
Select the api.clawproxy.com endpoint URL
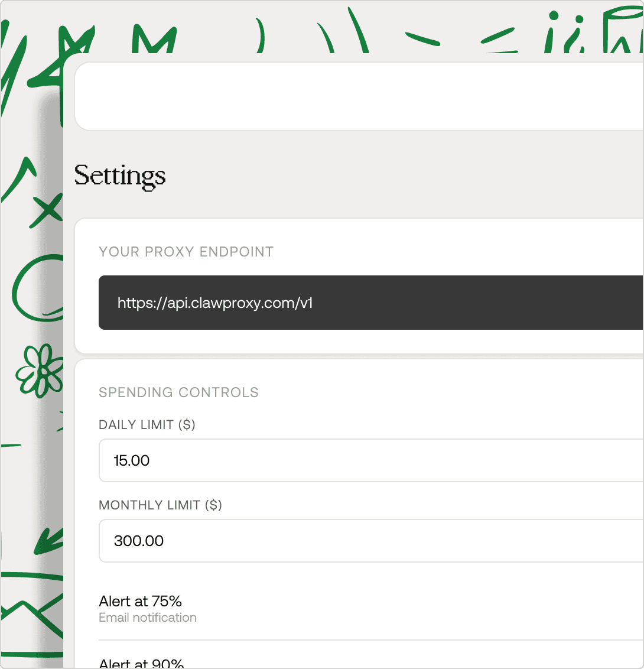click(x=215, y=303)
